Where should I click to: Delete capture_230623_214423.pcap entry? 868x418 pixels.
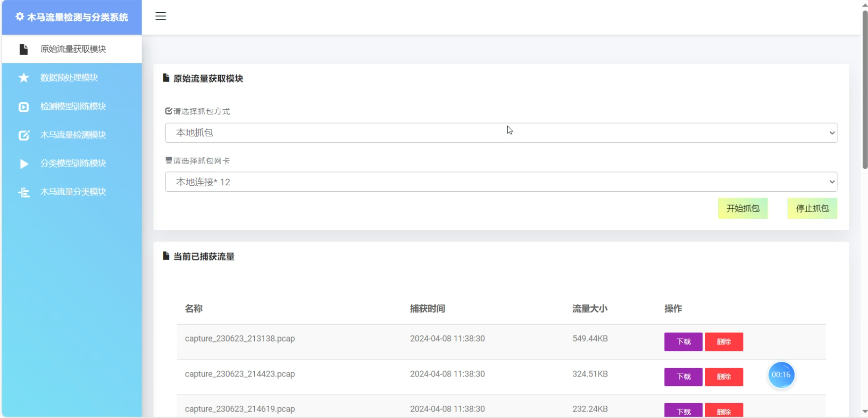click(724, 377)
